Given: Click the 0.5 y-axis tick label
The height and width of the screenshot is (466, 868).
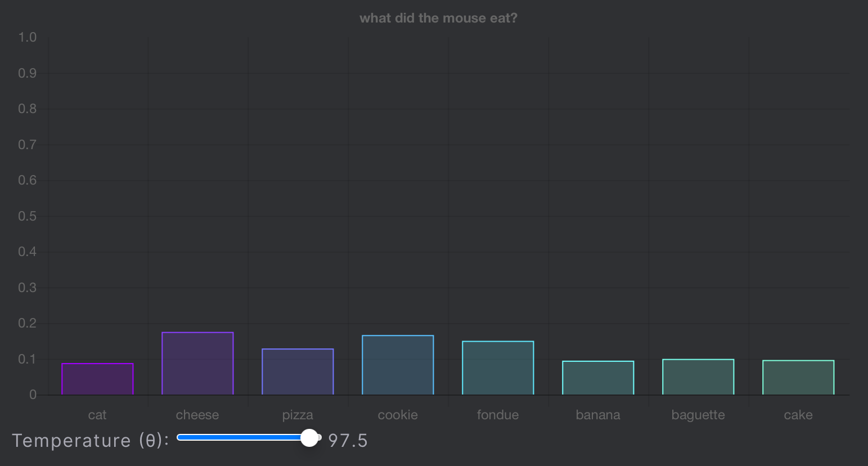Looking at the screenshot, I should (x=27, y=217).
